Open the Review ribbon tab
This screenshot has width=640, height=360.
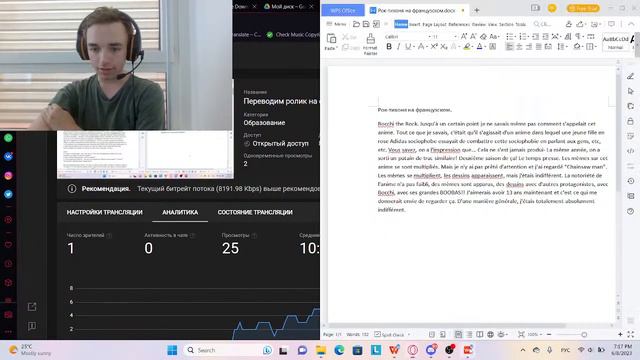click(479, 24)
